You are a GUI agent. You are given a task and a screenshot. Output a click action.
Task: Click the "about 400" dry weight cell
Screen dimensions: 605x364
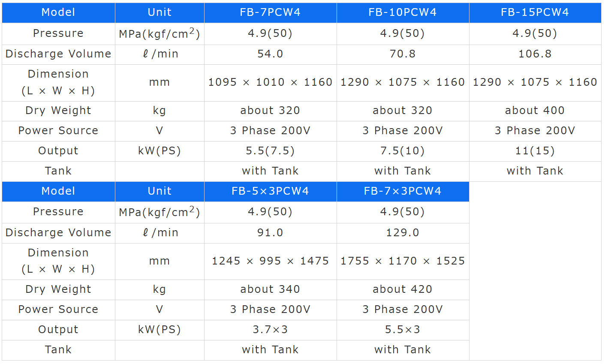535,111
